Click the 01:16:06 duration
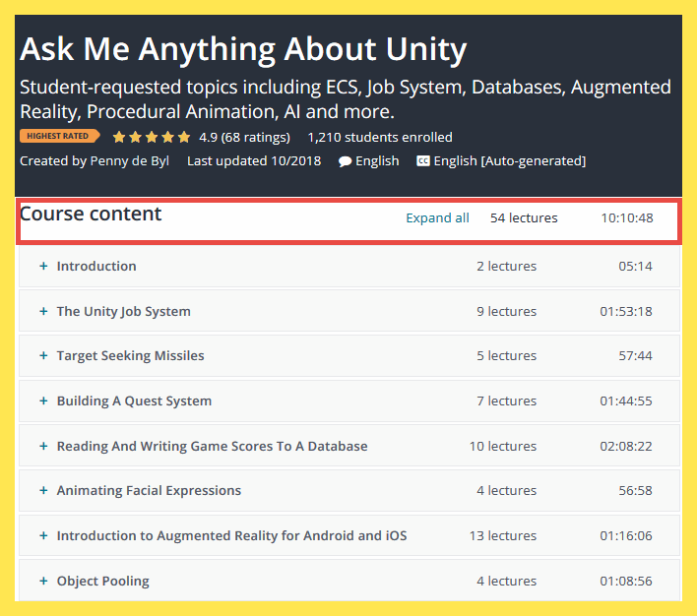Image resolution: width=697 pixels, height=616 pixels. point(626,535)
